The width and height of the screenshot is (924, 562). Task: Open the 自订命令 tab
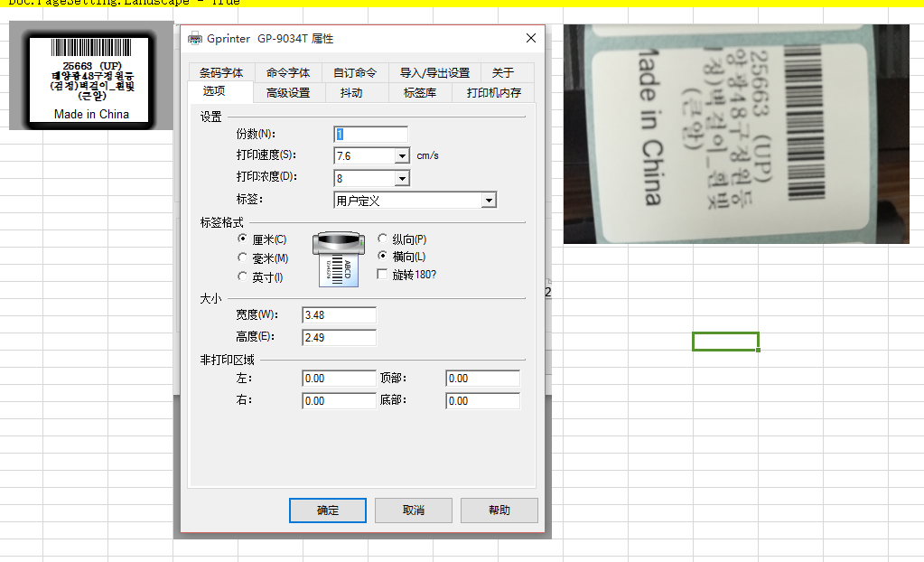[x=355, y=72]
